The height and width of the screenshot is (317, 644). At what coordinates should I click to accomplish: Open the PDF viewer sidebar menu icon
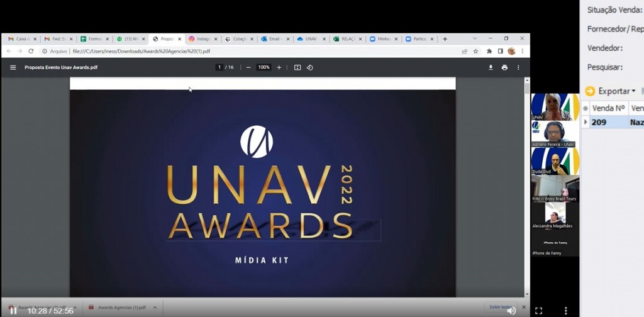pyautogui.click(x=13, y=67)
